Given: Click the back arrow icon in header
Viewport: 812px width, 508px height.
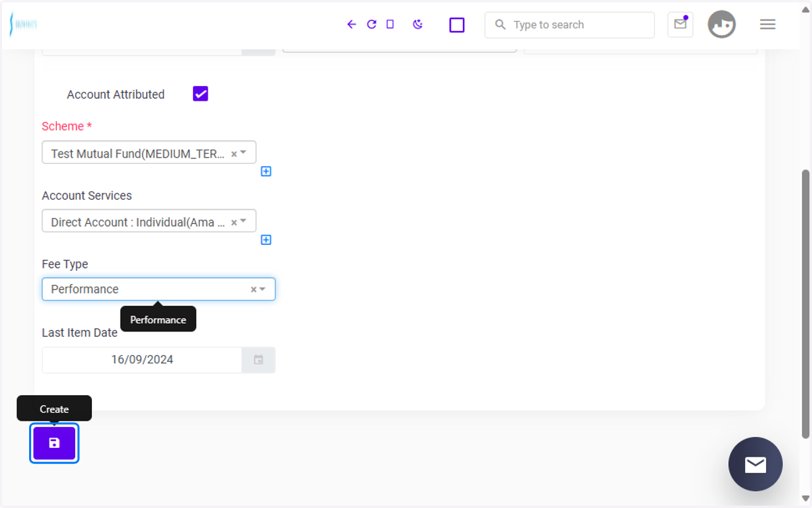Looking at the screenshot, I should [x=351, y=24].
